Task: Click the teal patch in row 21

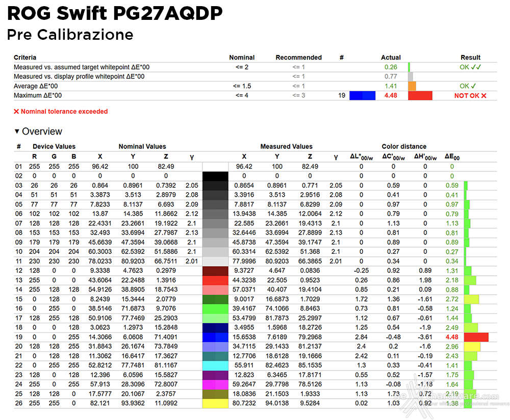Action: click(x=215, y=356)
